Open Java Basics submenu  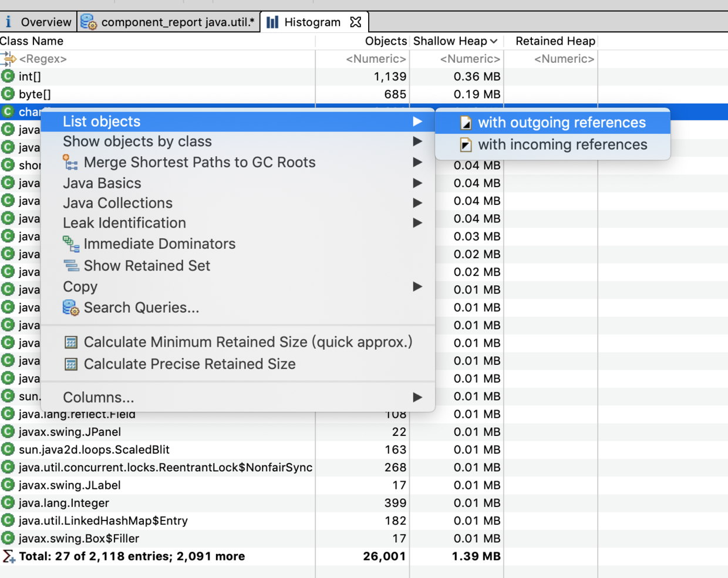[x=238, y=183]
